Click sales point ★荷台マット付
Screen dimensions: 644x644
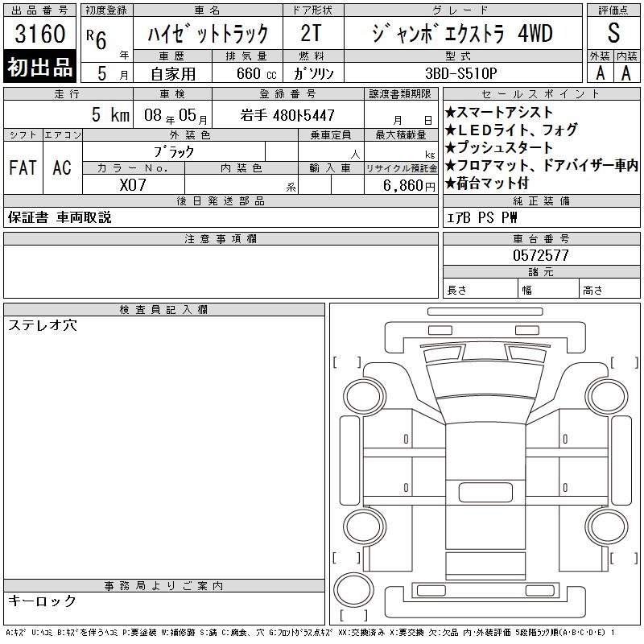(487, 184)
